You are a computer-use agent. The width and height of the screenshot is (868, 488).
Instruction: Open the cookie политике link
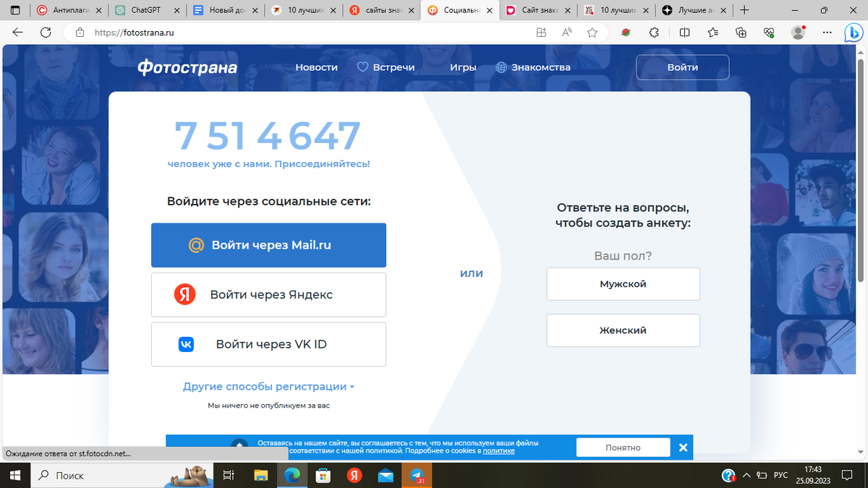[498, 450]
